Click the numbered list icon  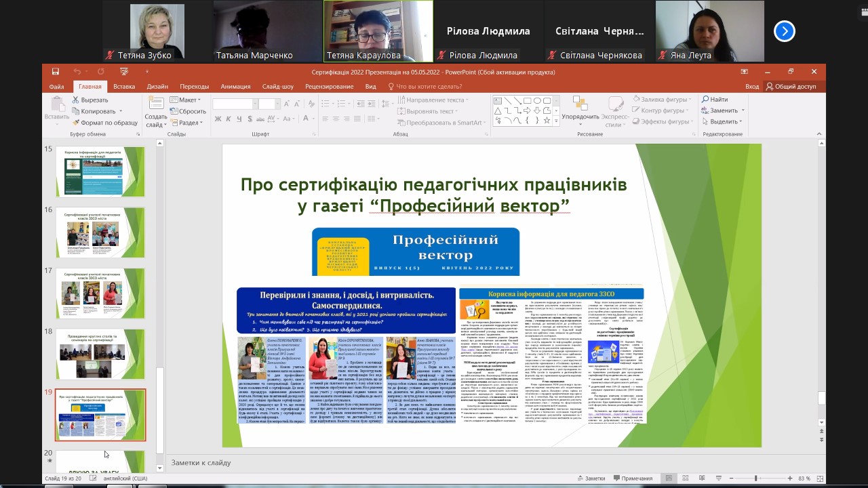click(341, 104)
